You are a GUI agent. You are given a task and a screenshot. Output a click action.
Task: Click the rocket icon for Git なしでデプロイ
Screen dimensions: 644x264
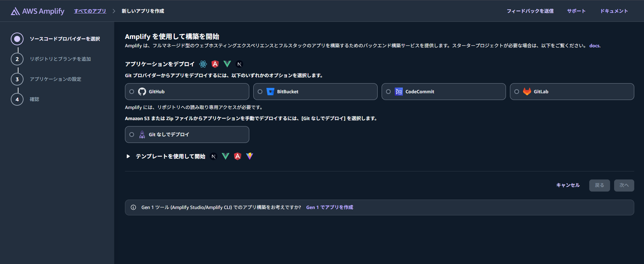coord(142,135)
